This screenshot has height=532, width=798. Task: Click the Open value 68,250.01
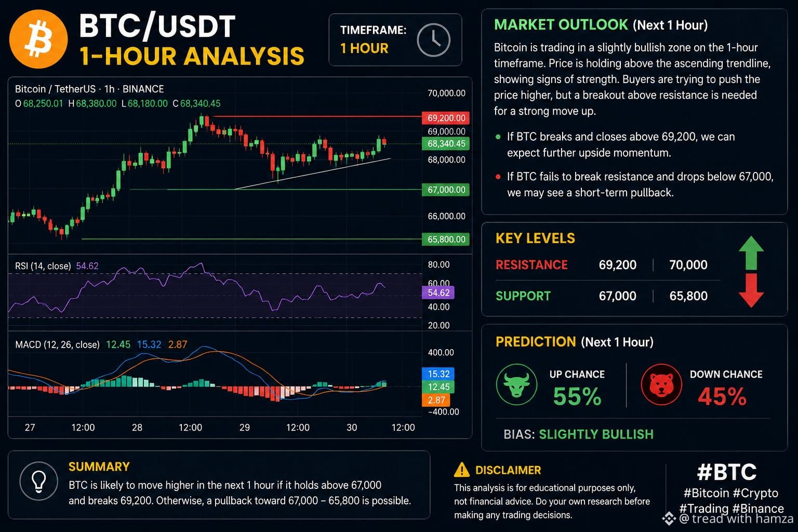coord(43,103)
